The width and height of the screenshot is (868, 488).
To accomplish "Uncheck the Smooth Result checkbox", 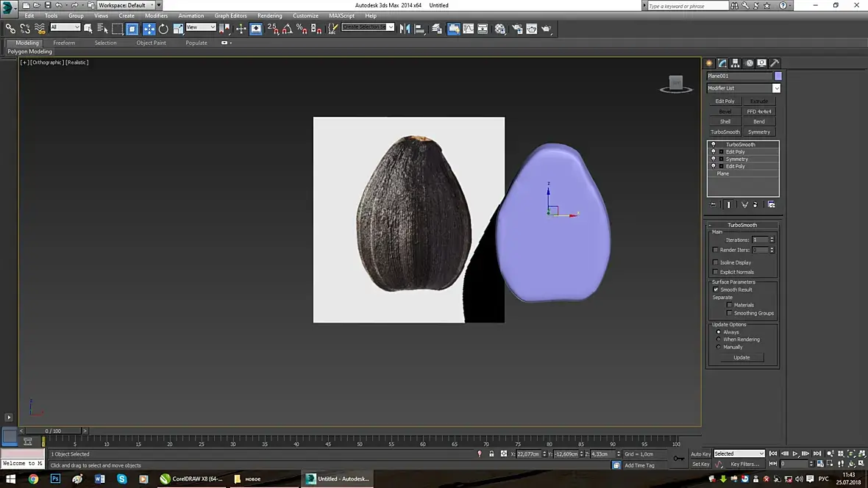I will pyautogui.click(x=716, y=290).
